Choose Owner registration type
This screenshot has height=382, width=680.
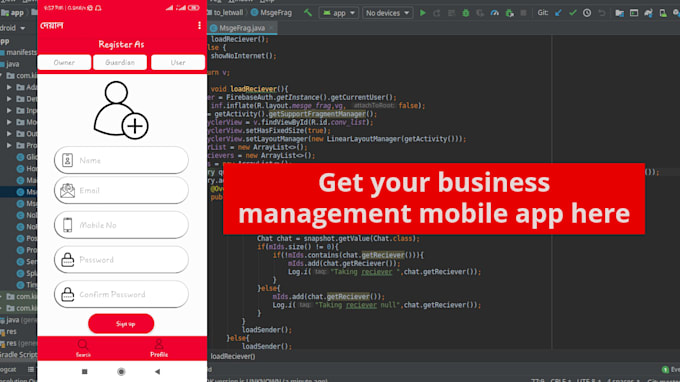(x=64, y=62)
